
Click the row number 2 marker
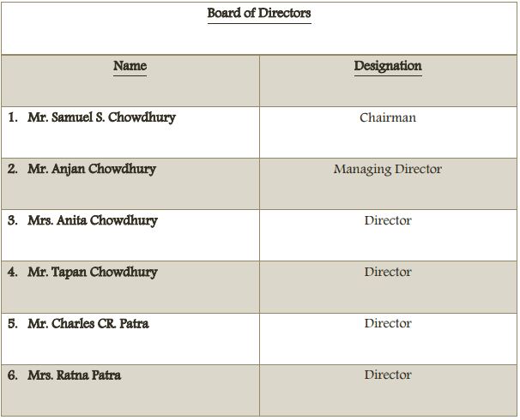click(x=12, y=169)
